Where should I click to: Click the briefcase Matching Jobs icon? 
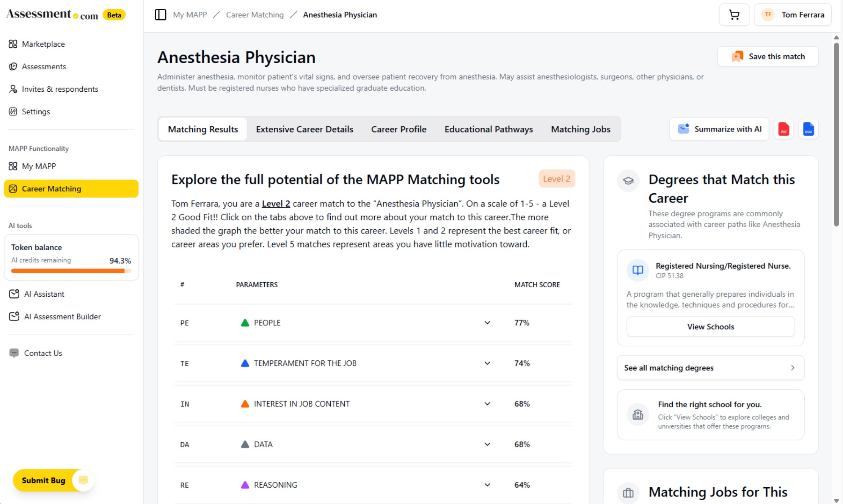point(628,493)
